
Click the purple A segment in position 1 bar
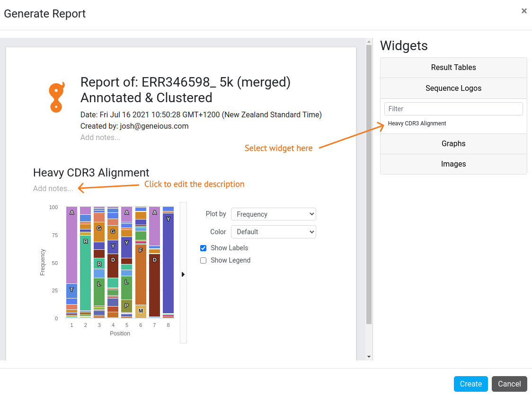pos(71,245)
